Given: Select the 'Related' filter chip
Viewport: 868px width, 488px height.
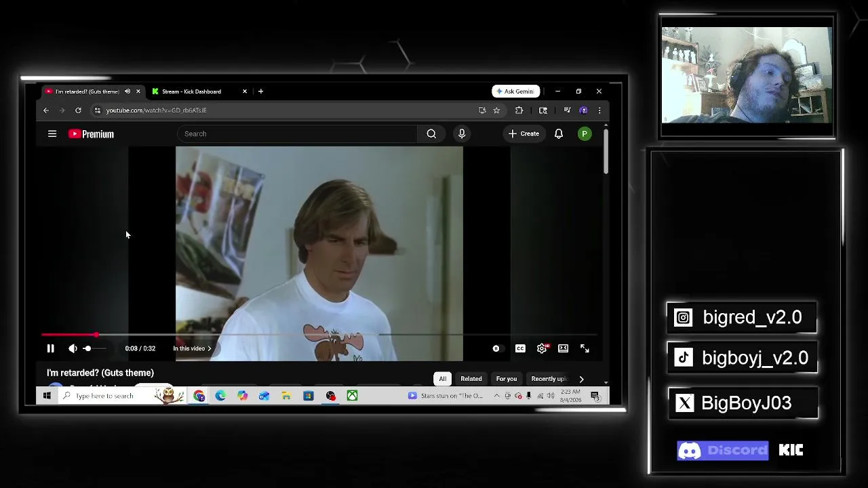Looking at the screenshot, I should pos(471,379).
